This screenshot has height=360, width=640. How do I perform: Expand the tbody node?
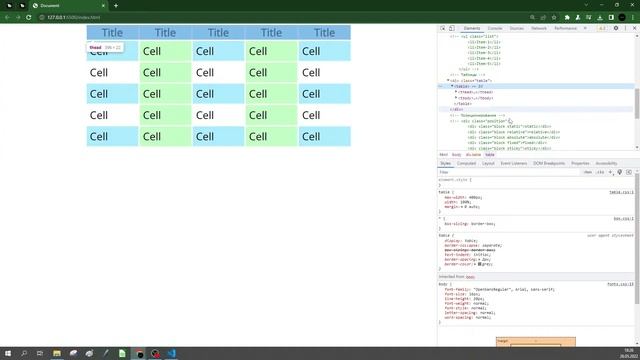(456, 98)
